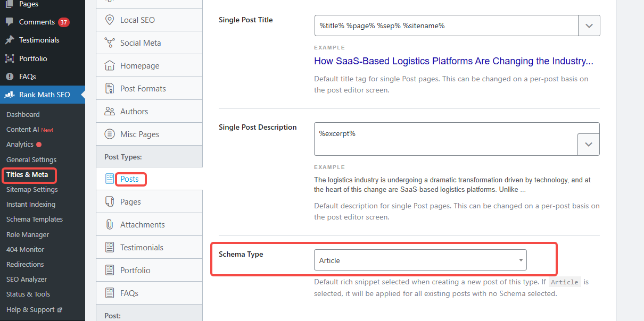
Task: Open the Schema Type dropdown showing Article
Action: [420, 260]
